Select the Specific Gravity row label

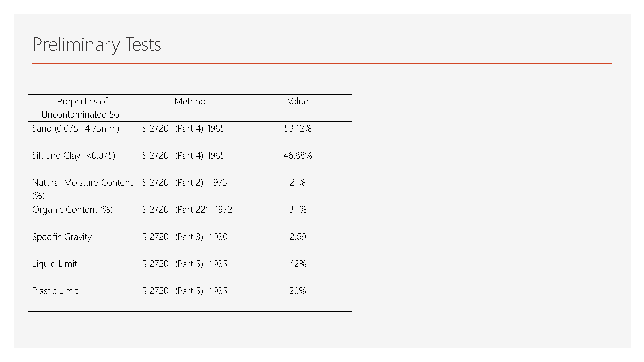(62, 237)
